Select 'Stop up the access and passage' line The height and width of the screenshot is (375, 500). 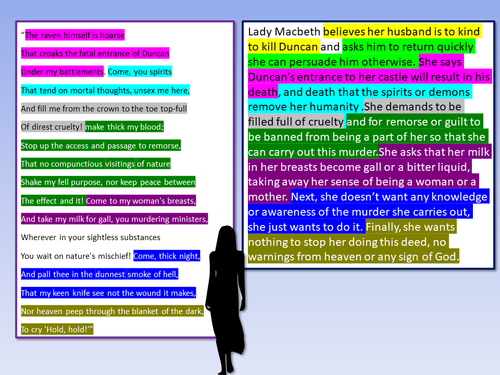pos(101,145)
